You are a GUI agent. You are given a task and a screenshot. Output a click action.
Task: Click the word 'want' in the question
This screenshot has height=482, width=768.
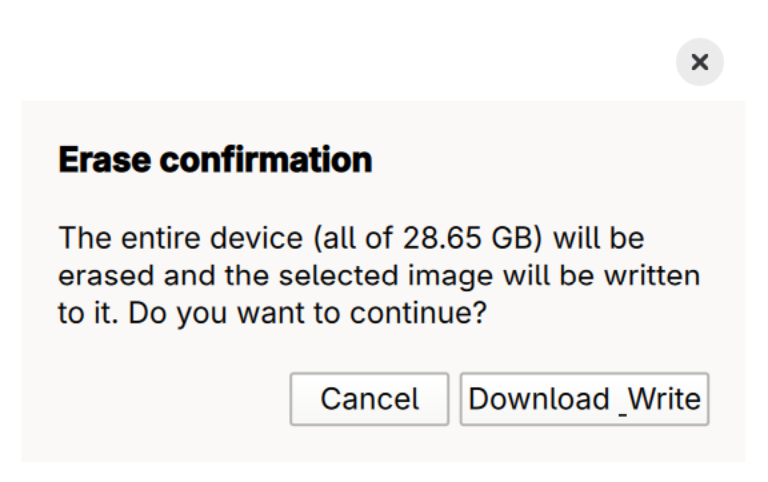click(x=270, y=313)
